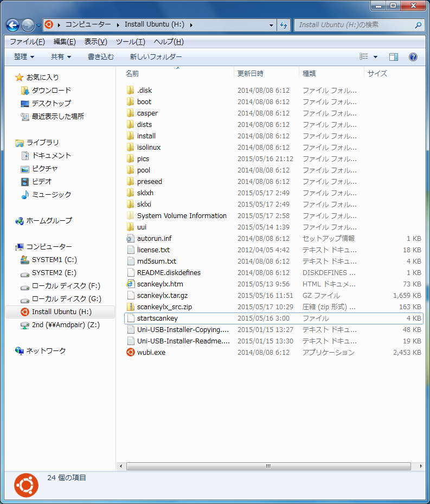
Task: Expand address bar previous locations dropdown
Action: 271,25
